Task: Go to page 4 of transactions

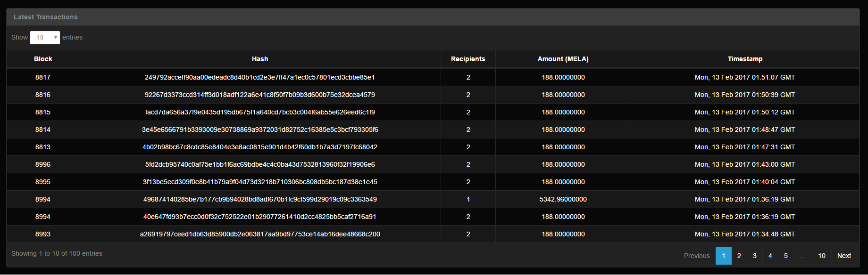Action: 770,256
